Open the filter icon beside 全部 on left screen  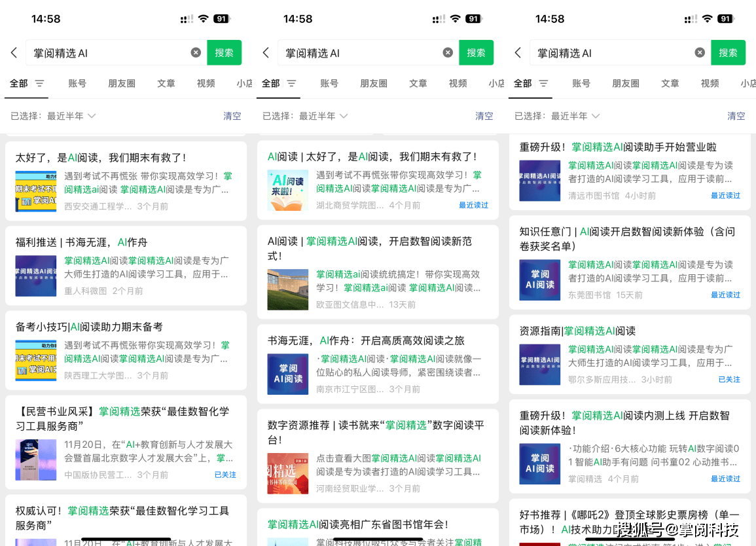point(39,83)
